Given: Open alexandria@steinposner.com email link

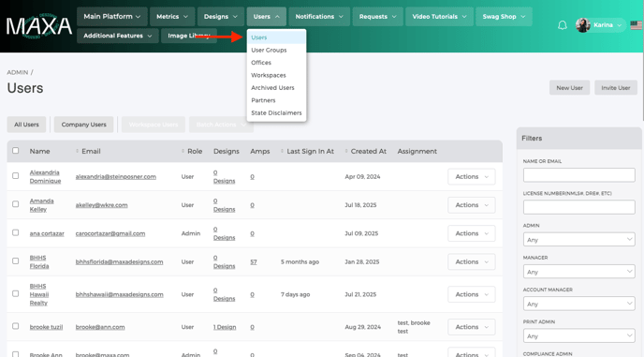Looking at the screenshot, I should click(x=116, y=176).
